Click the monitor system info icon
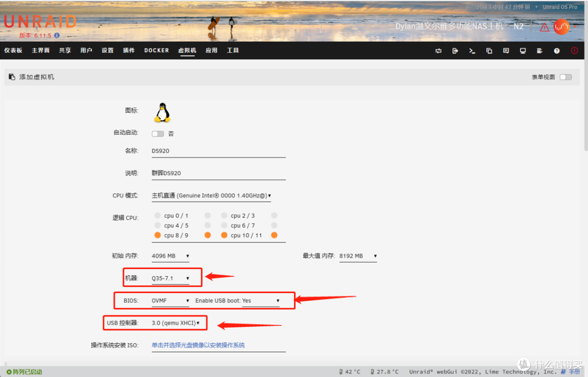The width and height of the screenshot is (588, 377). [x=523, y=51]
